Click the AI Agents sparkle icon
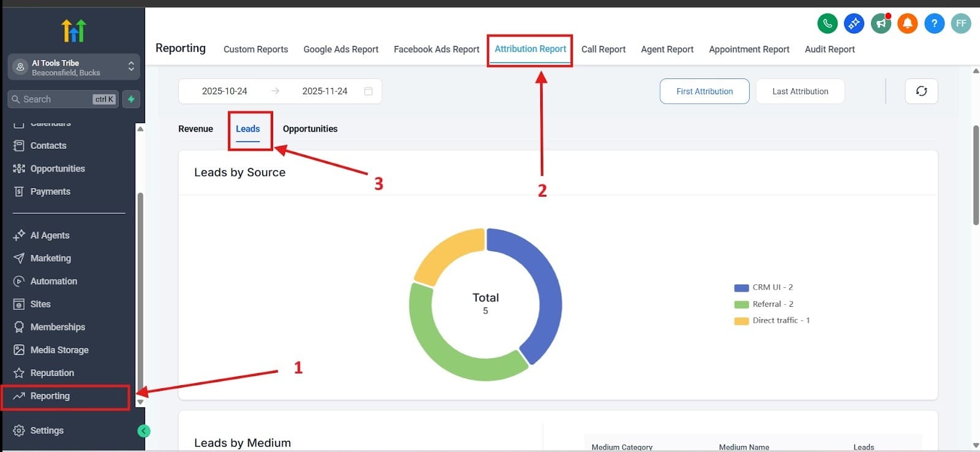 click(x=19, y=235)
